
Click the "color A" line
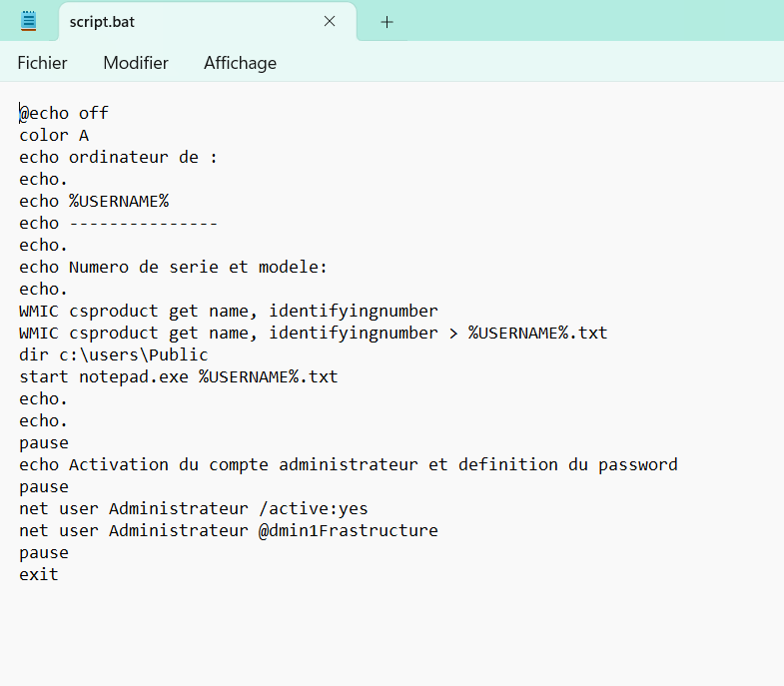[x=54, y=135]
